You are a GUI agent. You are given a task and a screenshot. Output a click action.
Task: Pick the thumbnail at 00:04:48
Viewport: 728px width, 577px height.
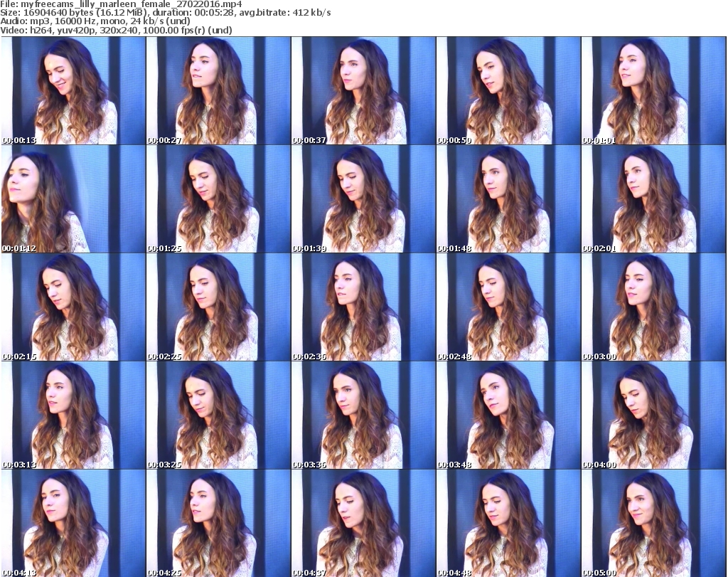pyautogui.click(x=508, y=524)
